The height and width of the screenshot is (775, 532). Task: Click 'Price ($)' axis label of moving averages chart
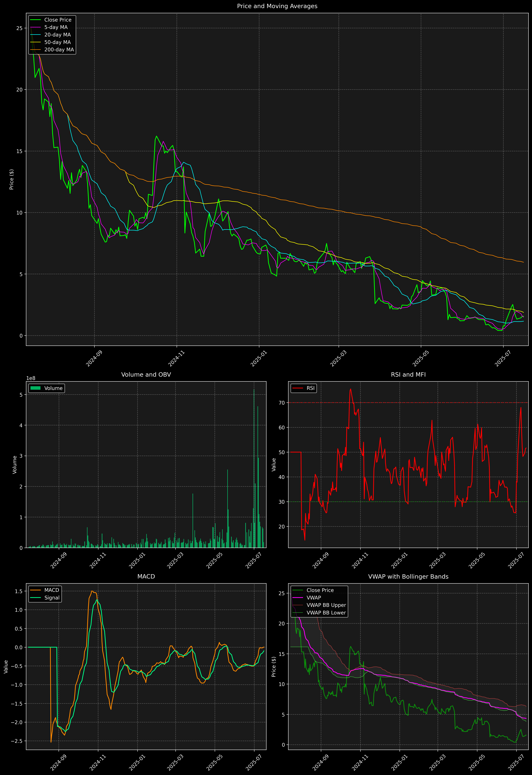pyautogui.click(x=12, y=179)
